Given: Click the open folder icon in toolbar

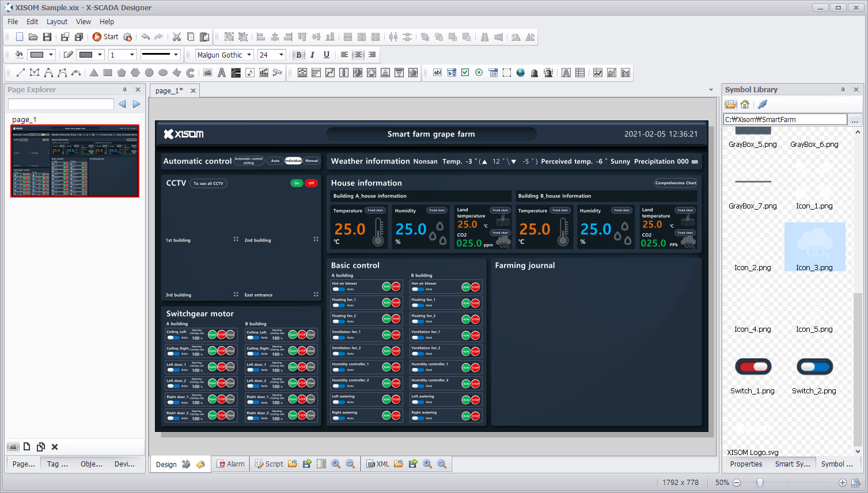Looking at the screenshot, I should 33,37.
